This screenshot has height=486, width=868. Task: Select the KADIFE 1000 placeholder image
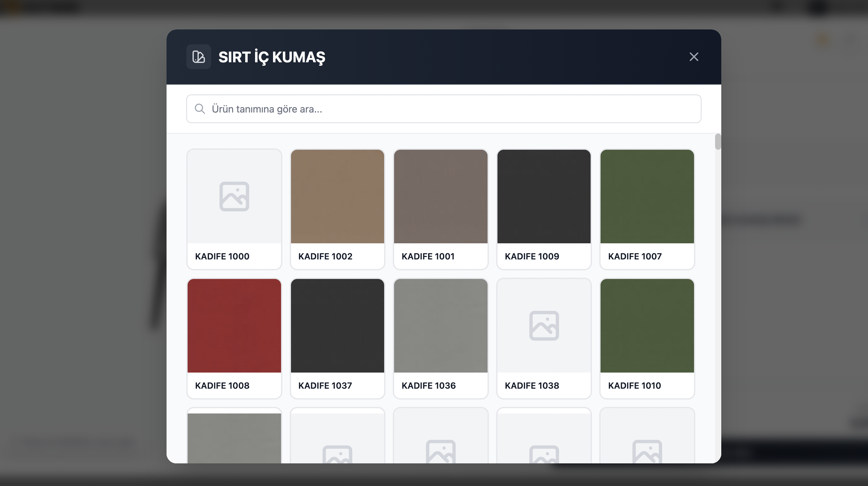pos(234,197)
